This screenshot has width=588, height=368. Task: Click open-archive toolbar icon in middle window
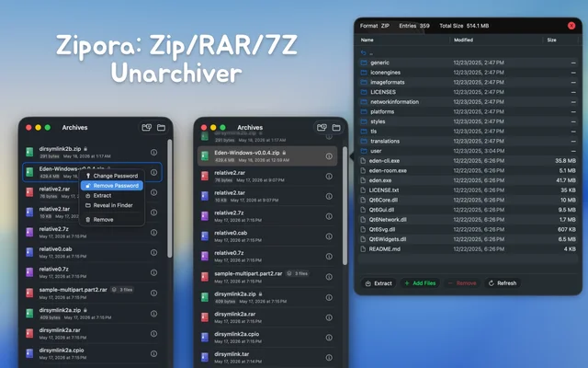point(322,128)
